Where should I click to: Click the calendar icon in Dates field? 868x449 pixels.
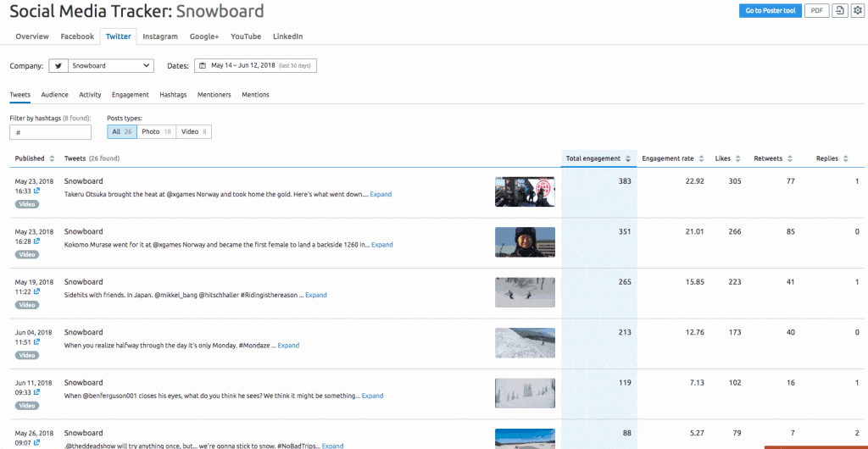203,66
